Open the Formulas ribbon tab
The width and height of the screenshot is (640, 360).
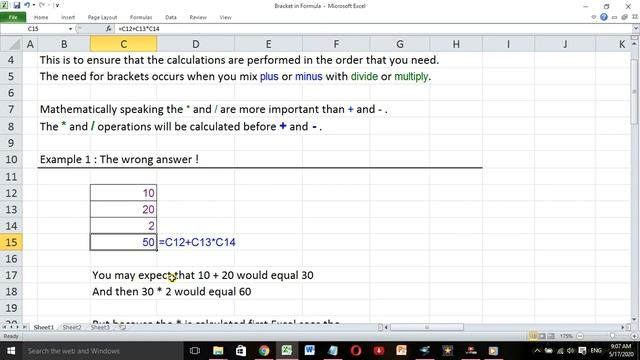click(141, 17)
